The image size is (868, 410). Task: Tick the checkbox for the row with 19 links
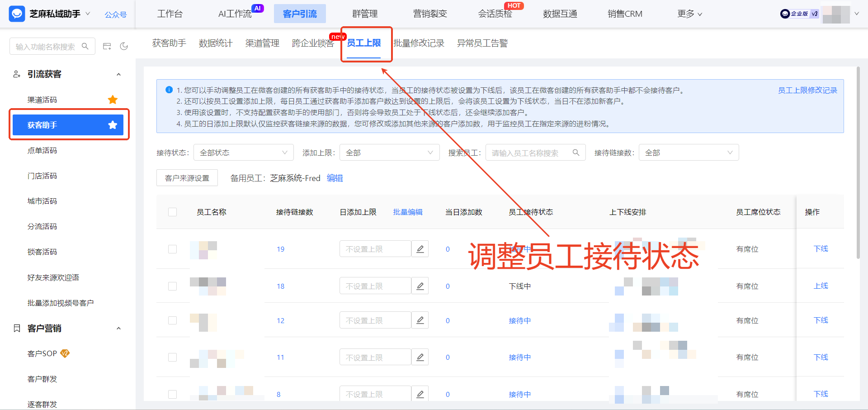tap(172, 249)
